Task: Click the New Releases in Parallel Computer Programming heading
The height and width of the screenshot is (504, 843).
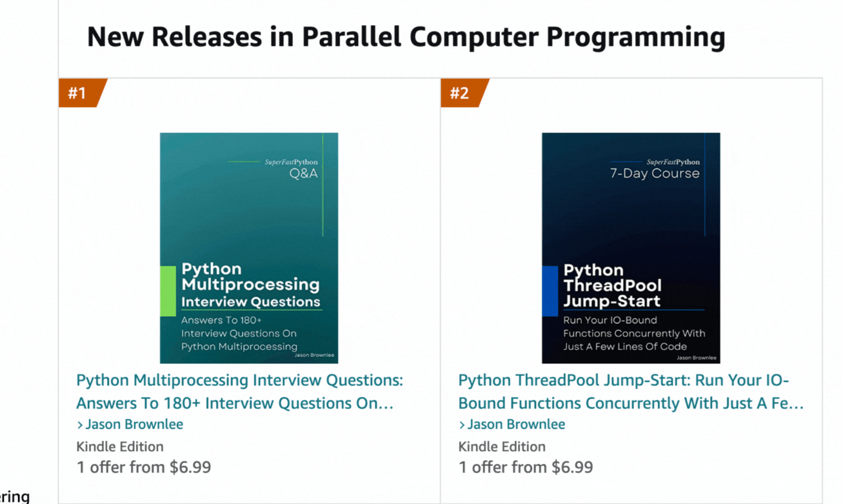Action: pyautogui.click(x=406, y=37)
